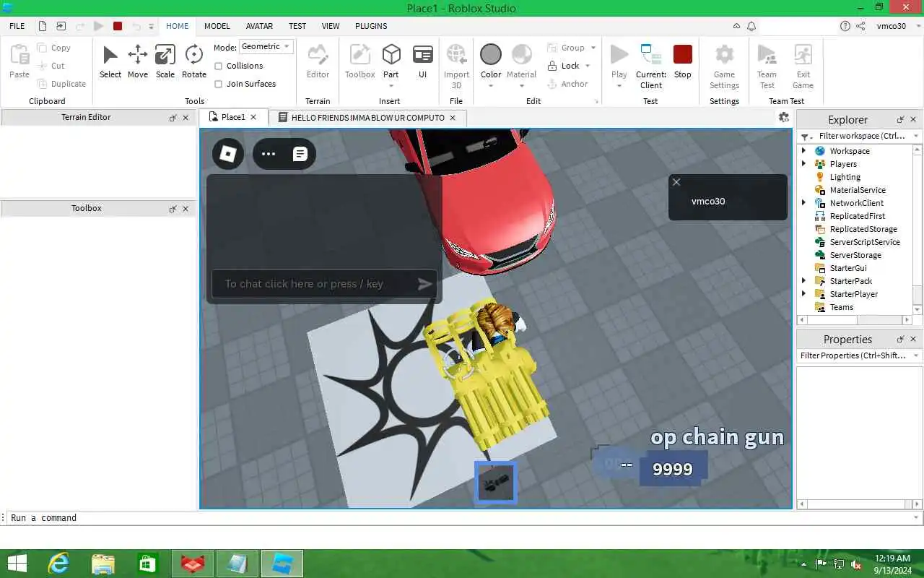Enable the Collisions checkbox
The image size is (924, 578).
[x=219, y=66]
